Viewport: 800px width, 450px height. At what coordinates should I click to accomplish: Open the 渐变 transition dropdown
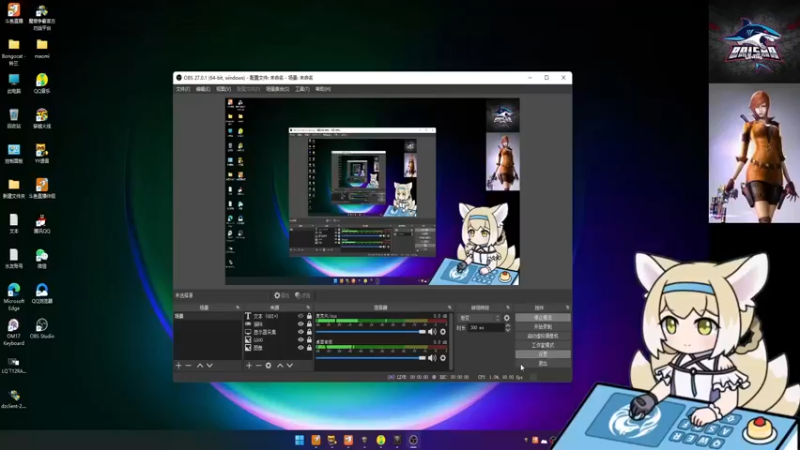[x=479, y=318]
